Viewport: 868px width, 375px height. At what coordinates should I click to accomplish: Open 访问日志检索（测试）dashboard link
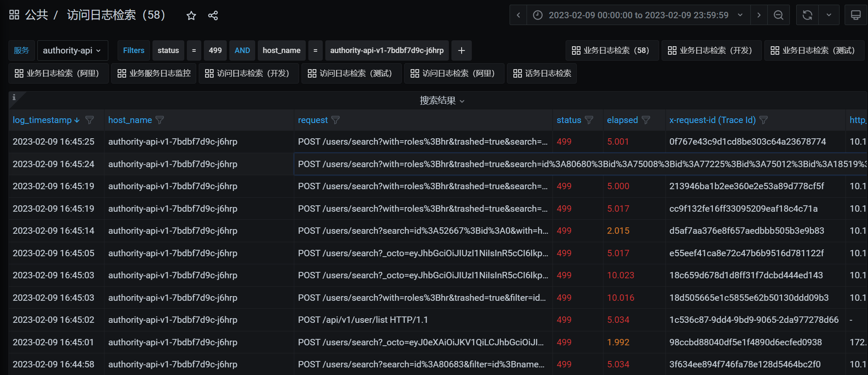click(x=352, y=73)
